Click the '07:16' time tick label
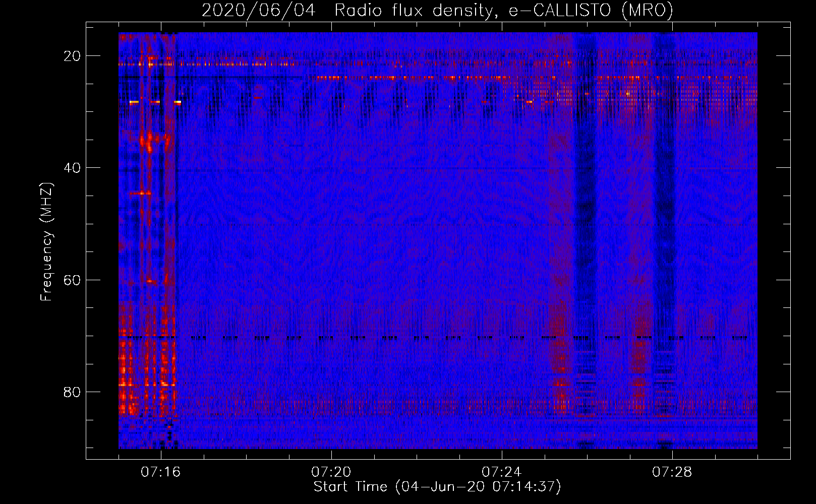The height and width of the screenshot is (504, 816). coord(161,472)
